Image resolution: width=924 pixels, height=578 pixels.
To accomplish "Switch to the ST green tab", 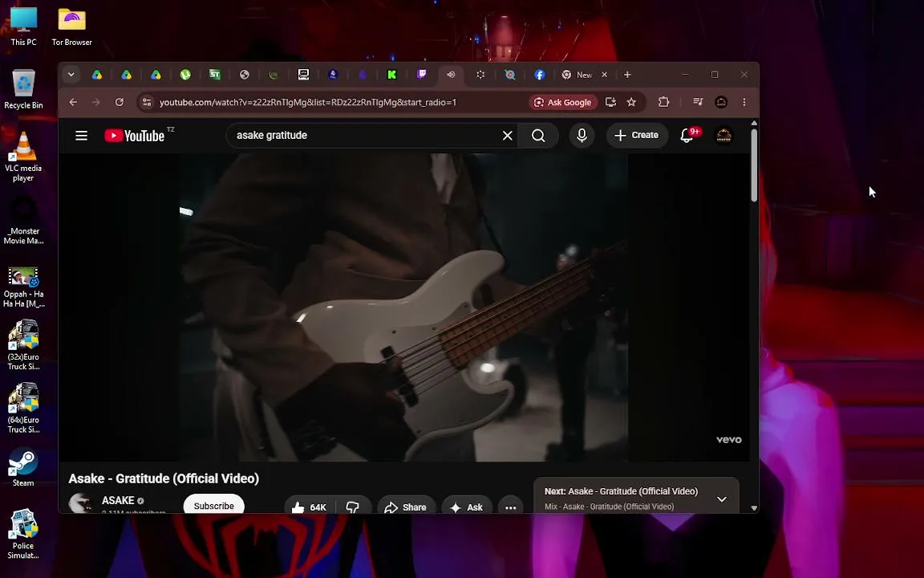I will click(214, 75).
